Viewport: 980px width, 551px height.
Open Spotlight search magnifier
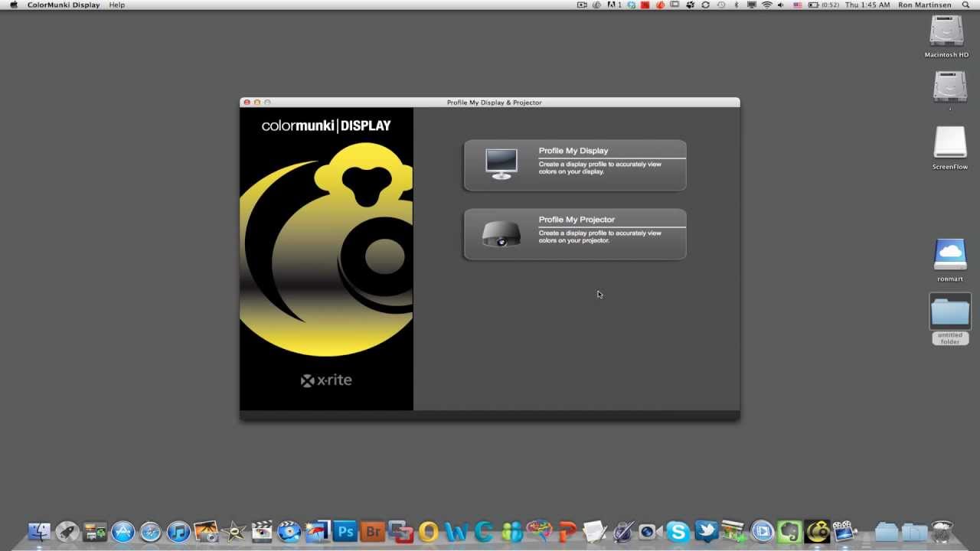point(964,5)
